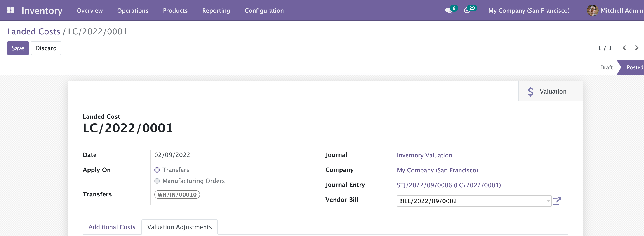Open the company switcher My Company

tap(529, 10)
